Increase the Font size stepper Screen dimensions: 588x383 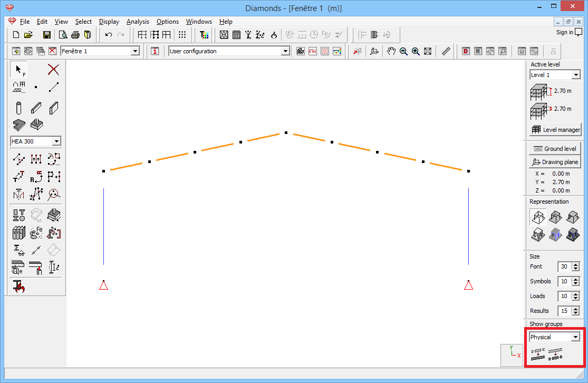point(575,264)
